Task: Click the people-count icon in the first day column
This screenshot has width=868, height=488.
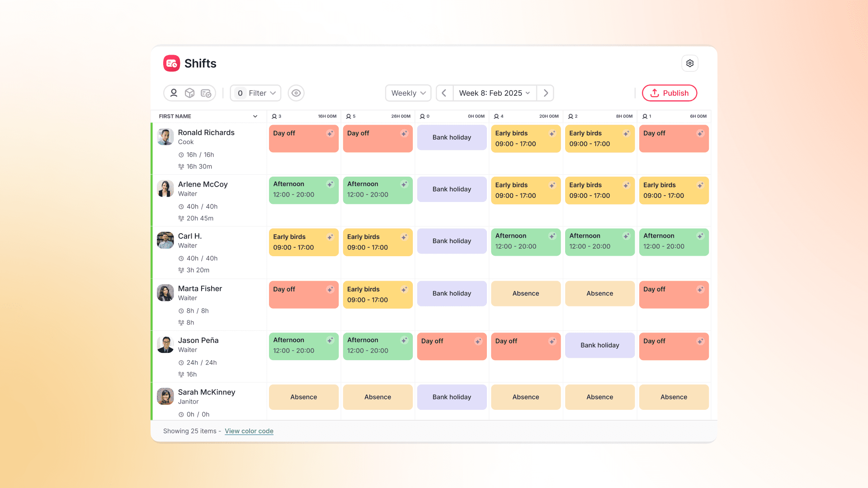Action: click(274, 116)
